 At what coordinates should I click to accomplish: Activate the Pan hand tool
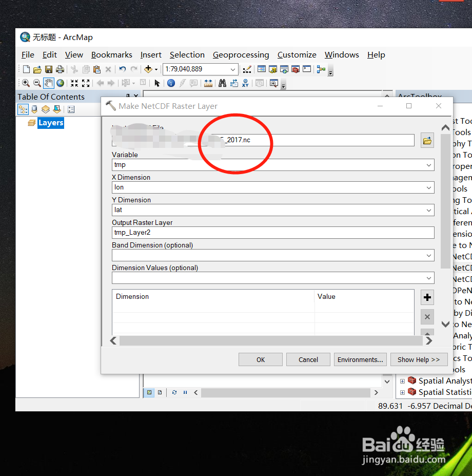coord(49,83)
